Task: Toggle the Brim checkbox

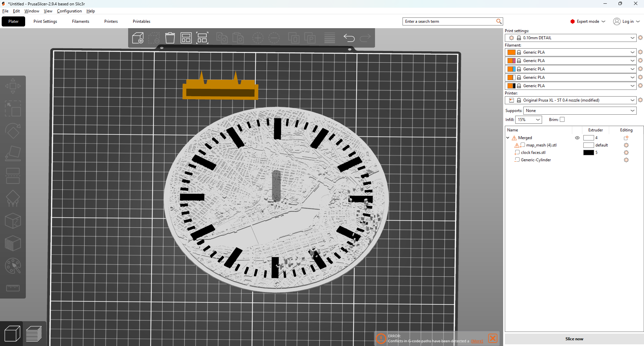Action: (x=562, y=119)
